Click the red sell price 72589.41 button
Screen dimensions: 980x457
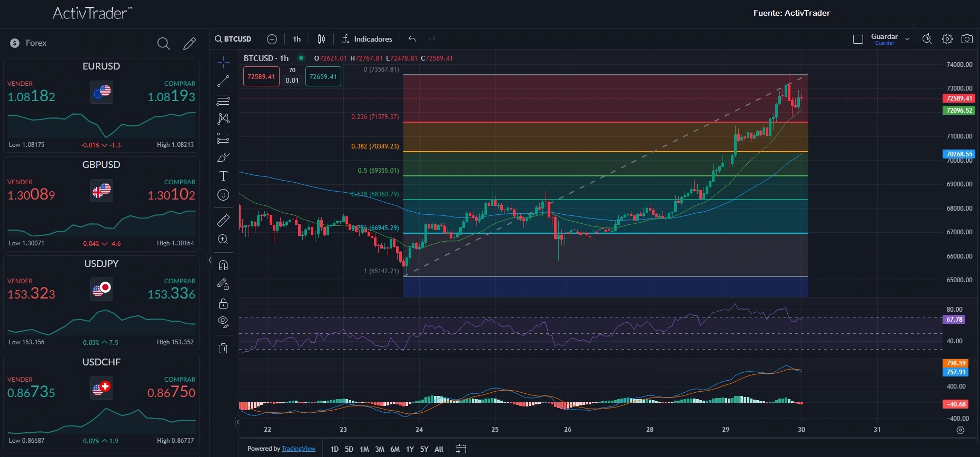click(261, 76)
